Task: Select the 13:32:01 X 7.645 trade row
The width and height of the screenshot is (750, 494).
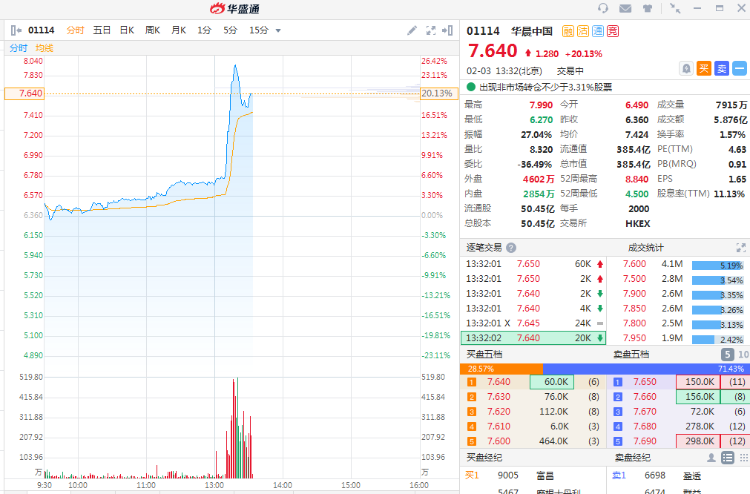Action: pyautogui.click(x=533, y=323)
